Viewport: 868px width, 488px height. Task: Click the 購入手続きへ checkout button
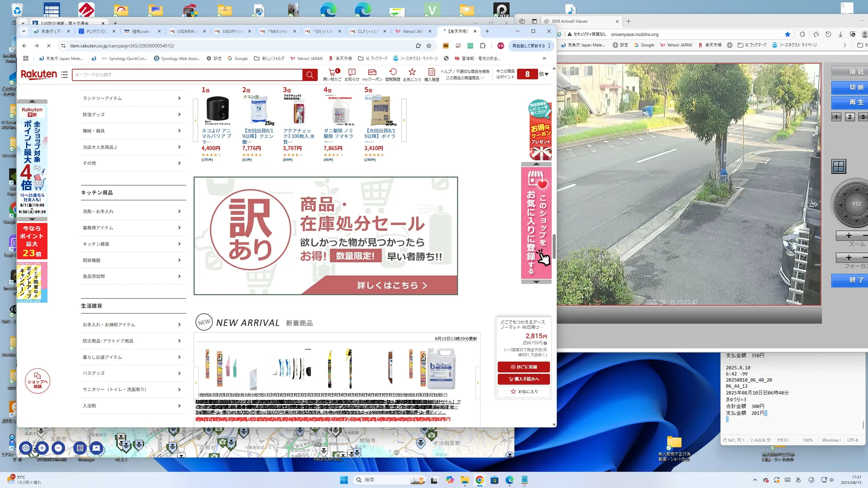[x=524, y=379]
